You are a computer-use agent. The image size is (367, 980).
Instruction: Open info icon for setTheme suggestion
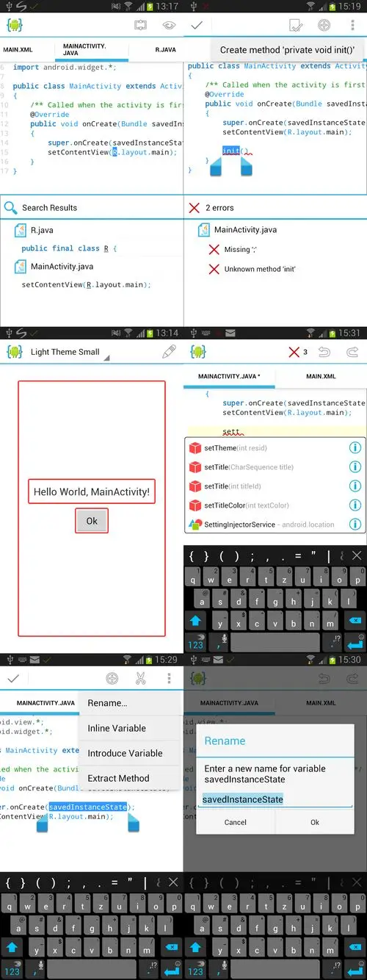[x=355, y=448]
